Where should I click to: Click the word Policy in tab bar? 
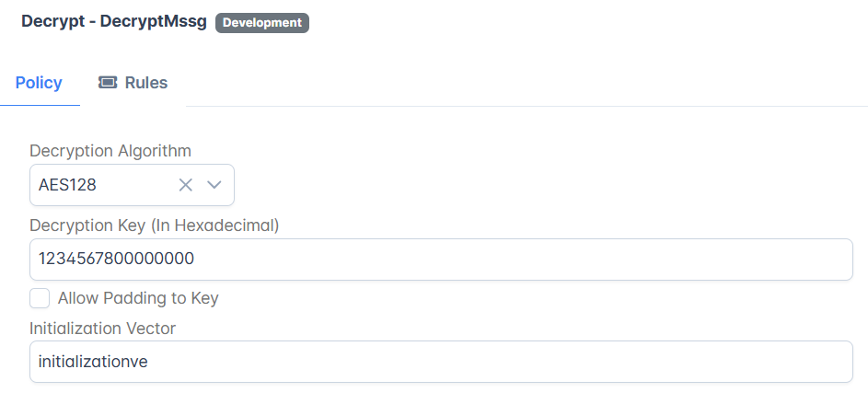[x=39, y=83]
